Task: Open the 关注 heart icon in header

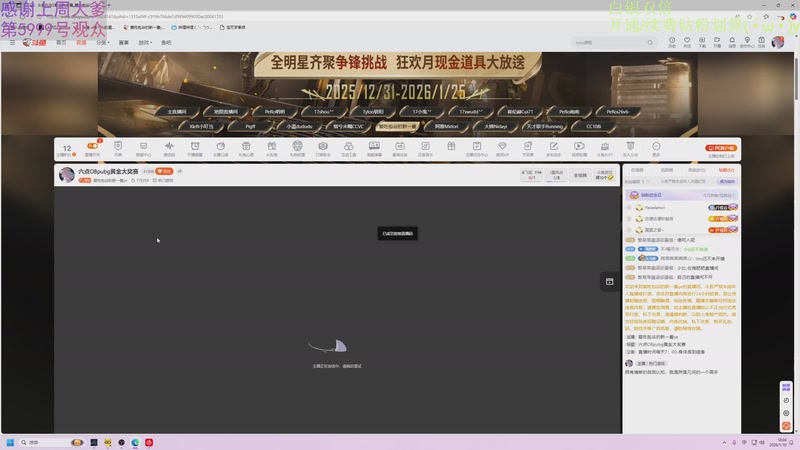Action: [x=687, y=42]
